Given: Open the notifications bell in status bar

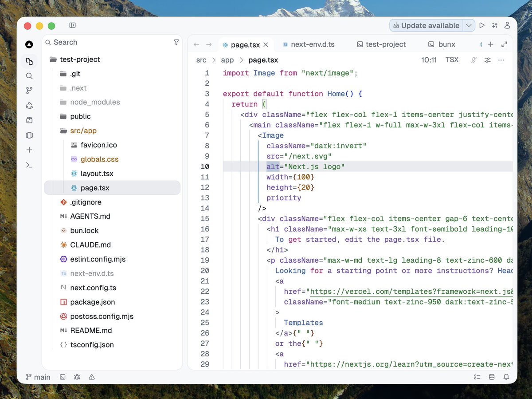Looking at the screenshot, I should (506, 377).
